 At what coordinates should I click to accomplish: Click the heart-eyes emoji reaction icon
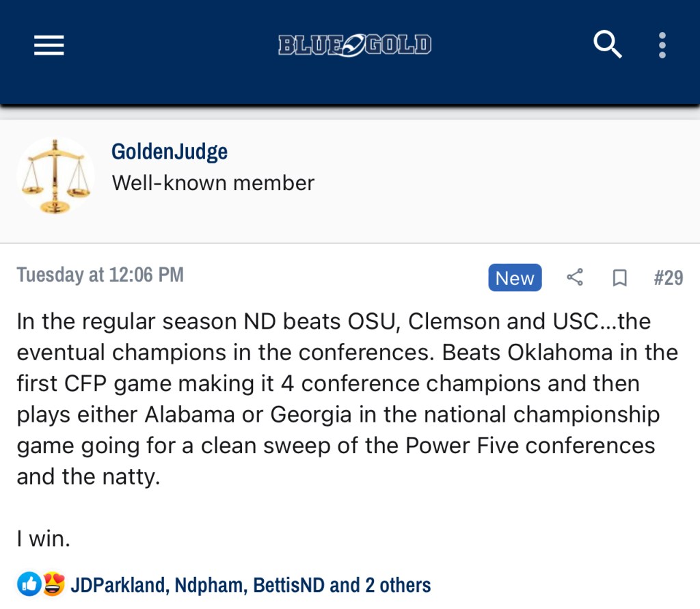[53, 584]
